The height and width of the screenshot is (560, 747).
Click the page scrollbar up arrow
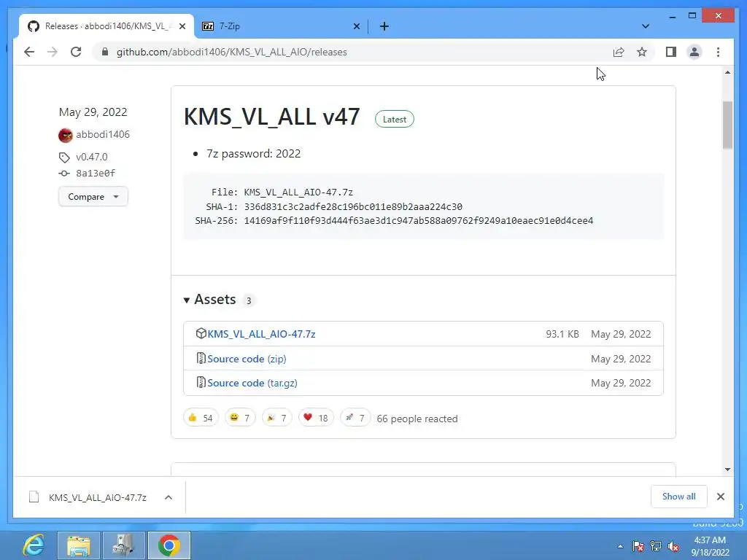pos(727,72)
